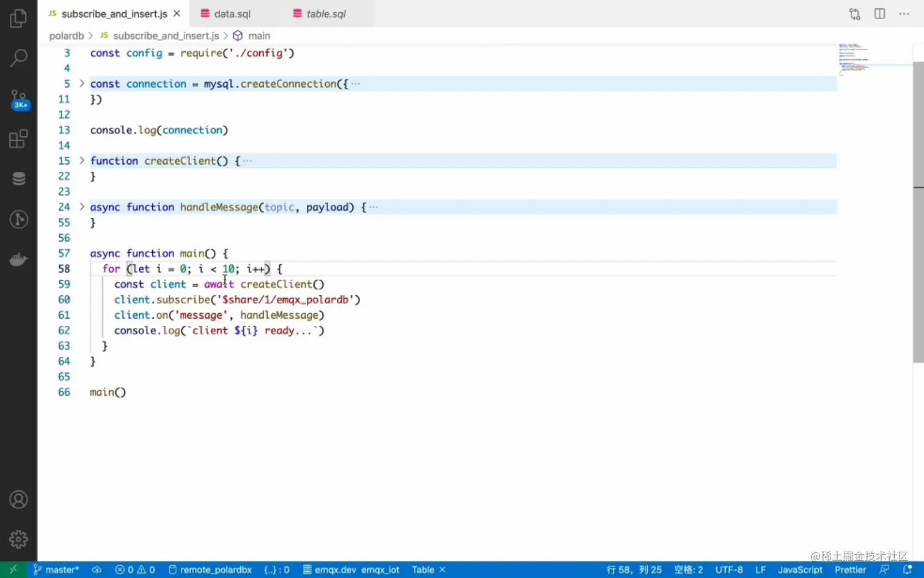Open the notifications bell
This screenshot has width=924, height=578.
coord(908,569)
